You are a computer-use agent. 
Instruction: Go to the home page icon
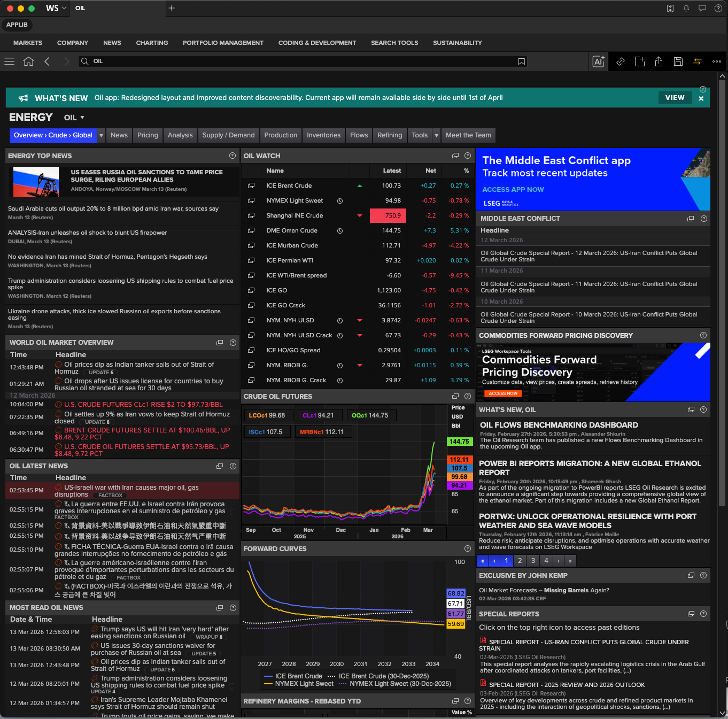tap(29, 61)
